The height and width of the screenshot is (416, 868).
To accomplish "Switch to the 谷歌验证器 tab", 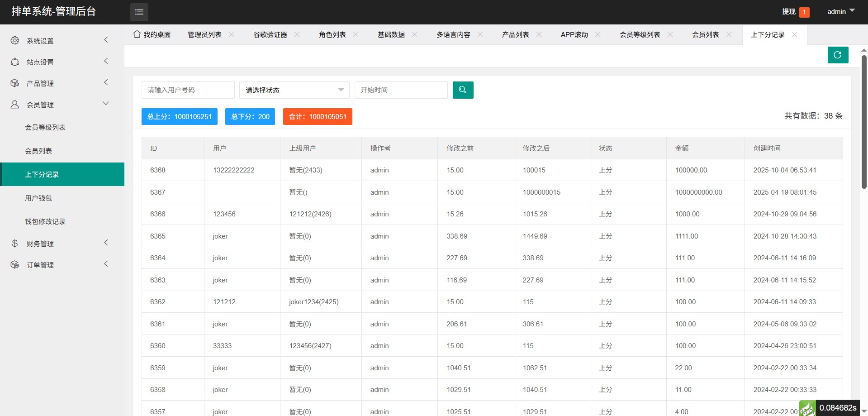I will pos(270,35).
